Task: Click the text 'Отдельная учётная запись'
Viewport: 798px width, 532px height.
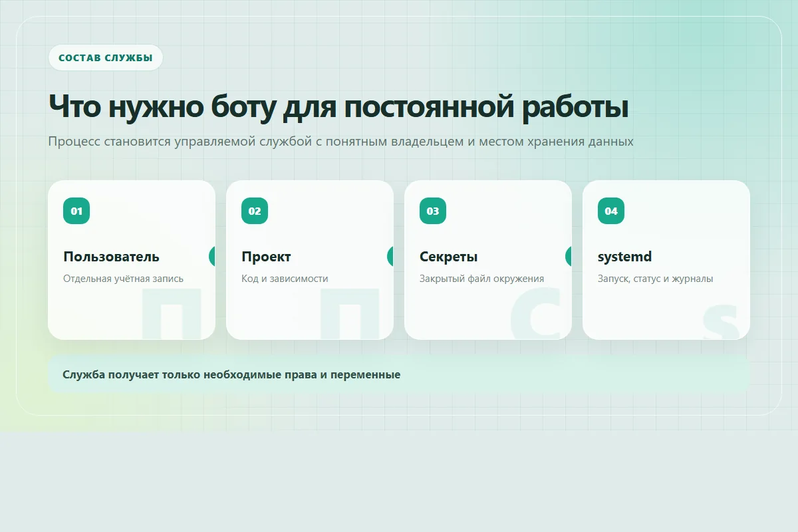Action: click(123, 279)
